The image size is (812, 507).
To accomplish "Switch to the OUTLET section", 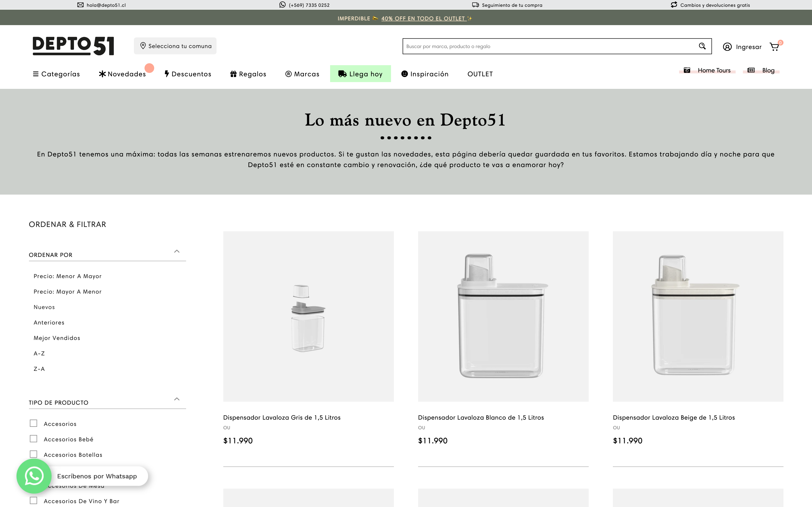I will tap(480, 74).
